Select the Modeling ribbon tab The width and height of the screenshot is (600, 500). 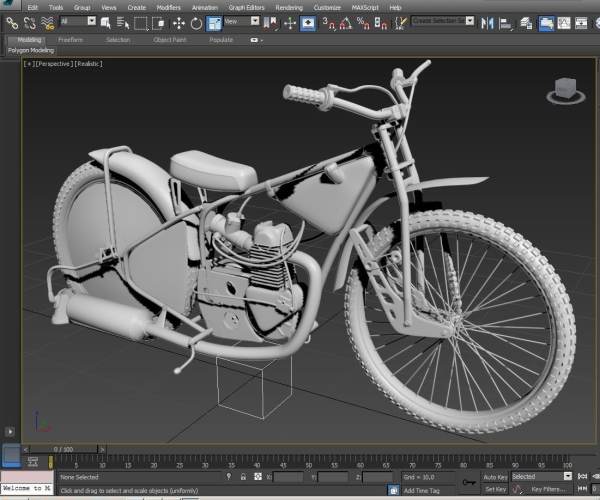coord(29,40)
